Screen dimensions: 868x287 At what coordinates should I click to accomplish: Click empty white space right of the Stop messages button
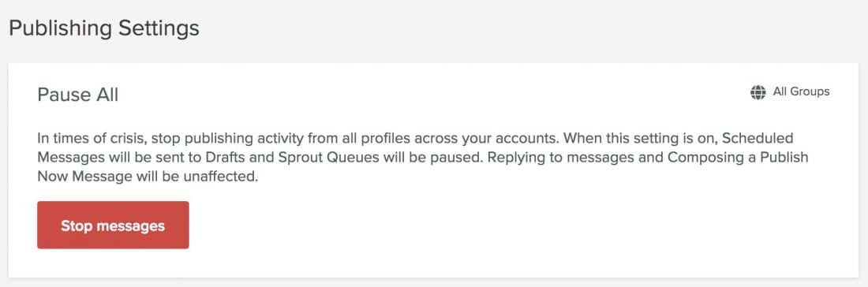click(498, 225)
